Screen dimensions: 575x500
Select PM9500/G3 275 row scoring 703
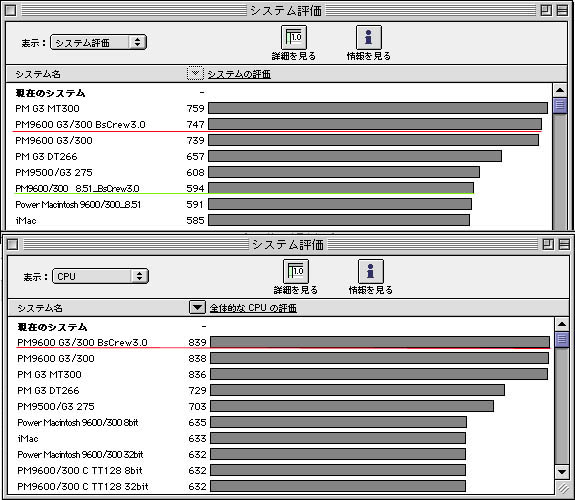coord(281,406)
